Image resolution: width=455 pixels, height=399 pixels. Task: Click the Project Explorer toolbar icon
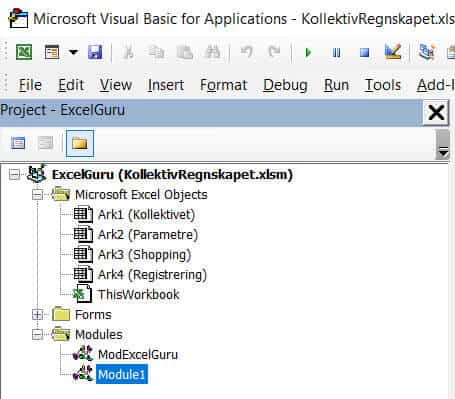click(x=427, y=52)
